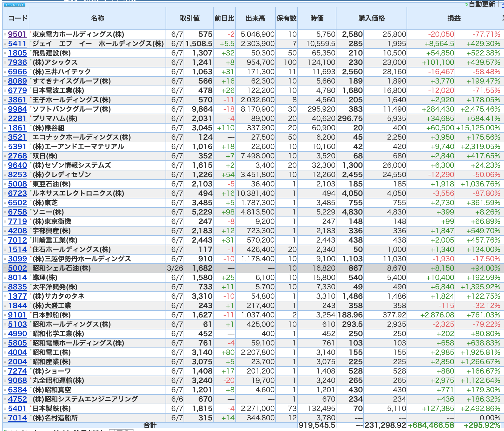This screenshot has width=504, height=431.
Task: Open stock code link 6502
Action: point(17,203)
